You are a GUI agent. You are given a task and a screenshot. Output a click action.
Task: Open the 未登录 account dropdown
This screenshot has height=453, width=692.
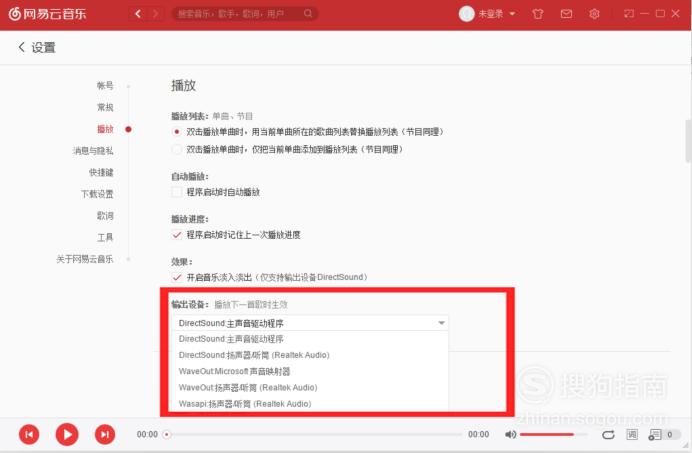coord(497,14)
